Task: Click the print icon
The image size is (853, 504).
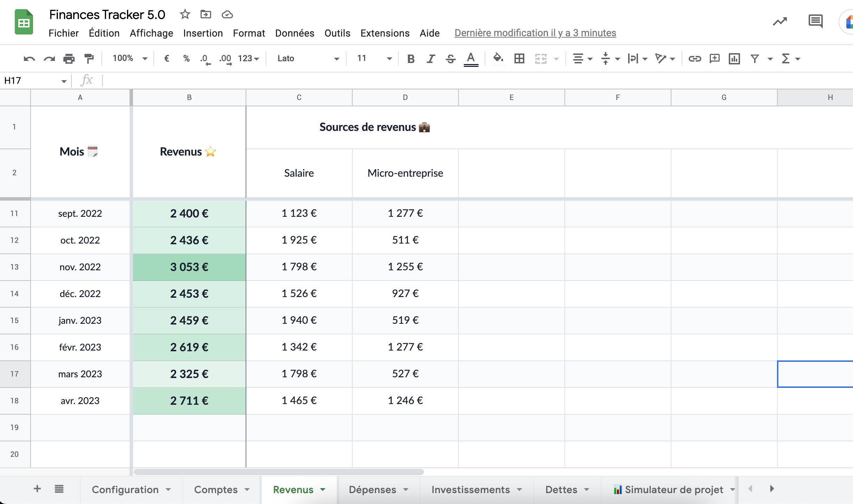Action: 69,58
